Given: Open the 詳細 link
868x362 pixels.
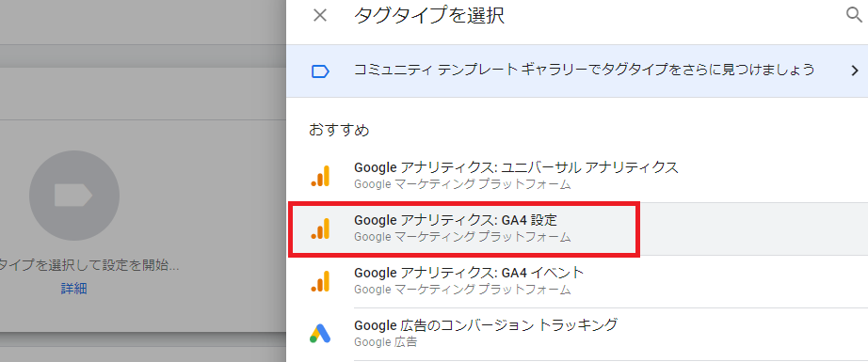Looking at the screenshot, I should click(73, 289).
